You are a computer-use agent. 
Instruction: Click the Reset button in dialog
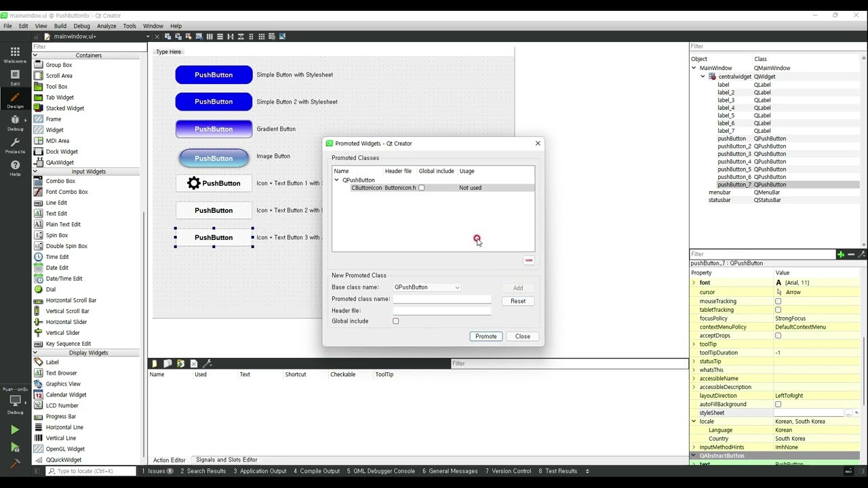(518, 301)
